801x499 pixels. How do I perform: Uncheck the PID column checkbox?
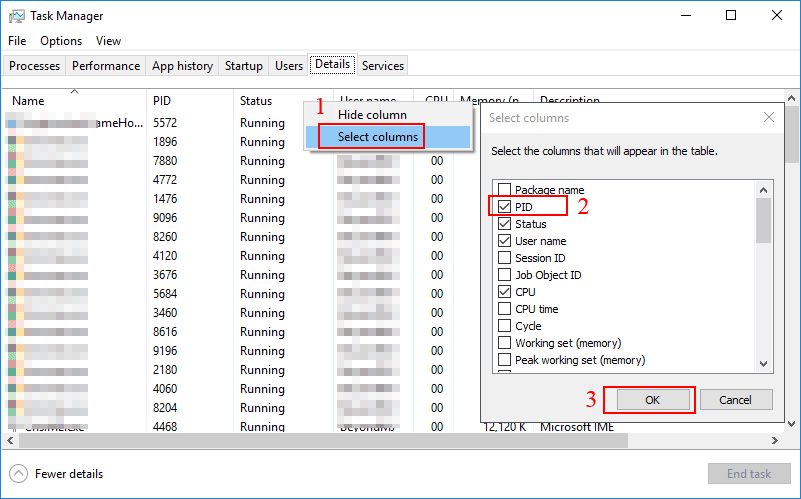[504, 207]
